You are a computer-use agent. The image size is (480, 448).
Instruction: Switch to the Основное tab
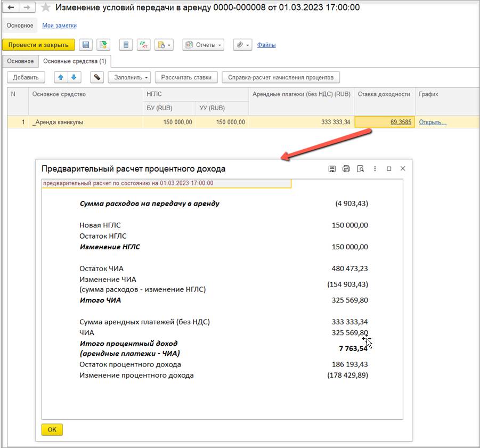click(x=20, y=61)
